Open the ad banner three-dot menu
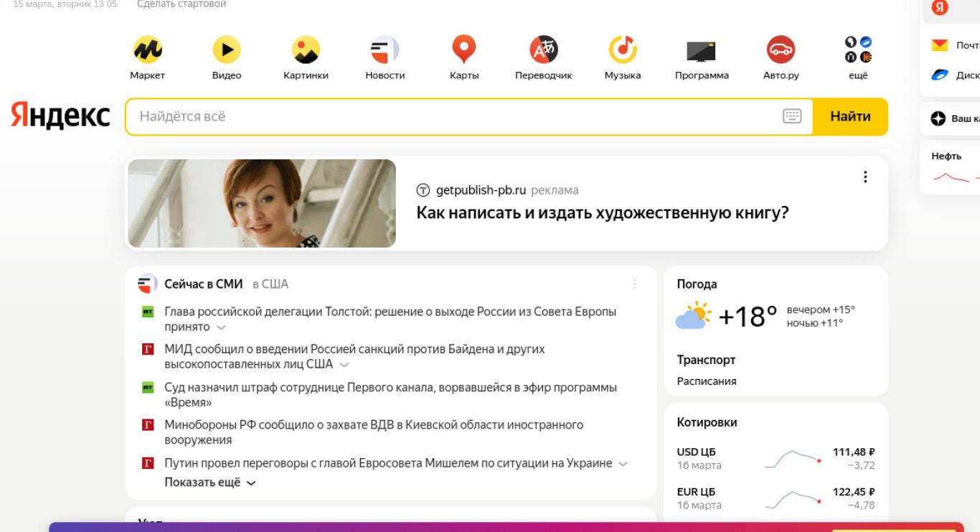The height and width of the screenshot is (532, 980). [865, 177]
